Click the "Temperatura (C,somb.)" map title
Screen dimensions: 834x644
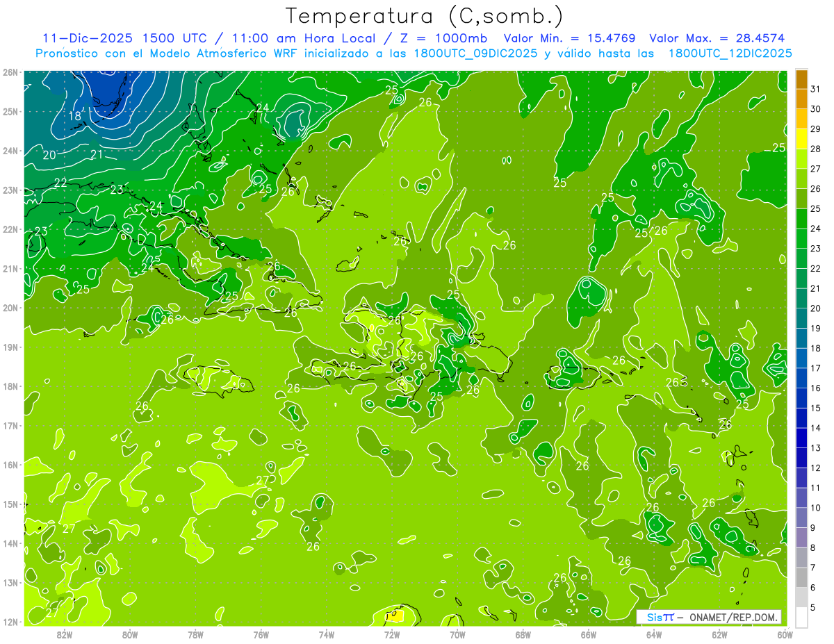424,15
